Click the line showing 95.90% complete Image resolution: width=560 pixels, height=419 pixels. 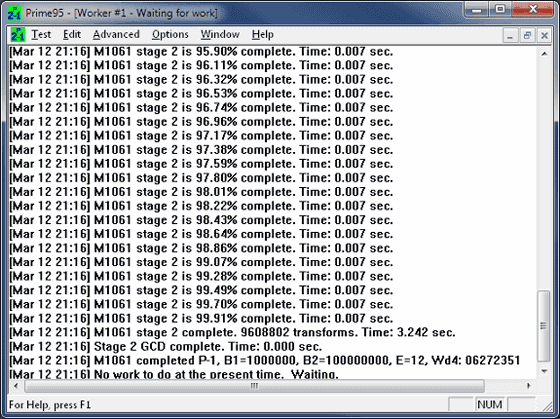pos(201,52)
